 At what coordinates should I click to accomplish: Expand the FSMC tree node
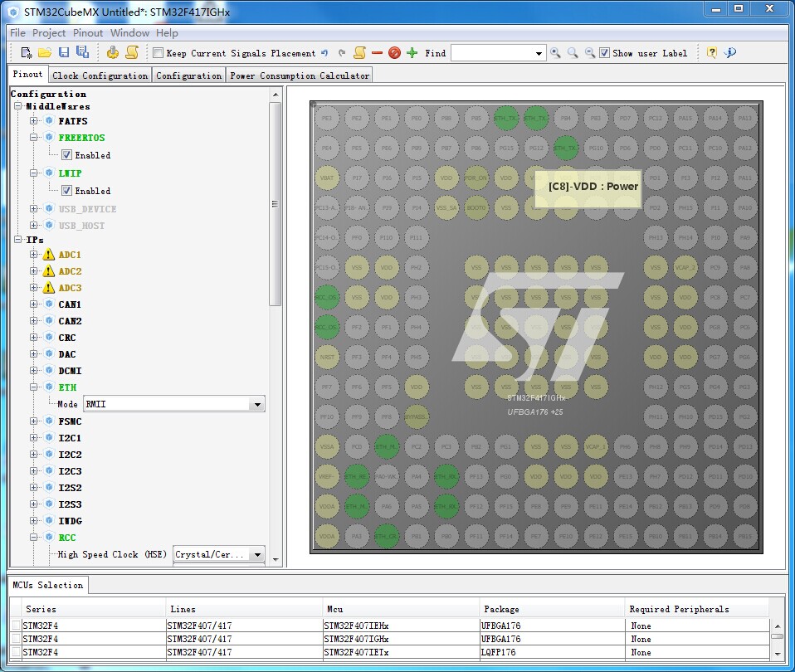[33, 421]
